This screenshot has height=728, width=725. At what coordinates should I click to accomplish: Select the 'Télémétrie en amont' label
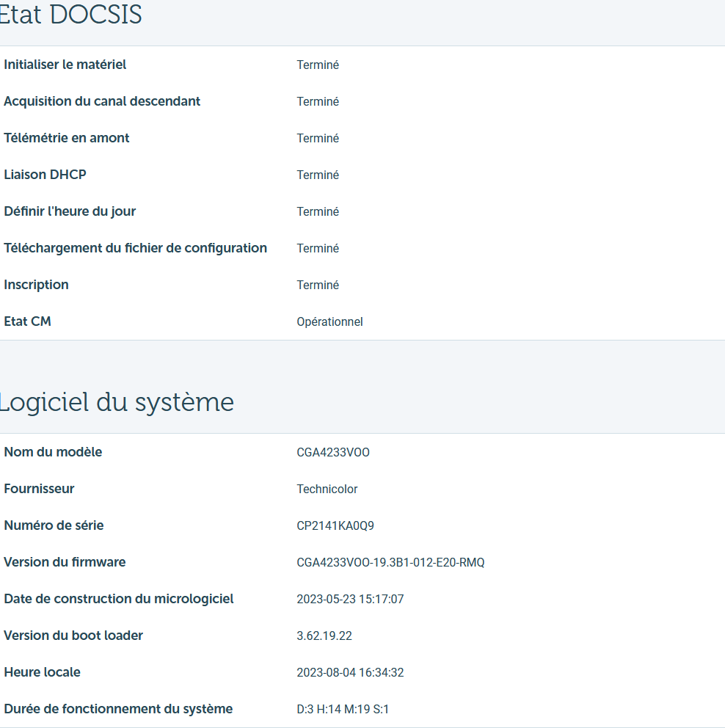pyautogui.click(x=66, y=138)
